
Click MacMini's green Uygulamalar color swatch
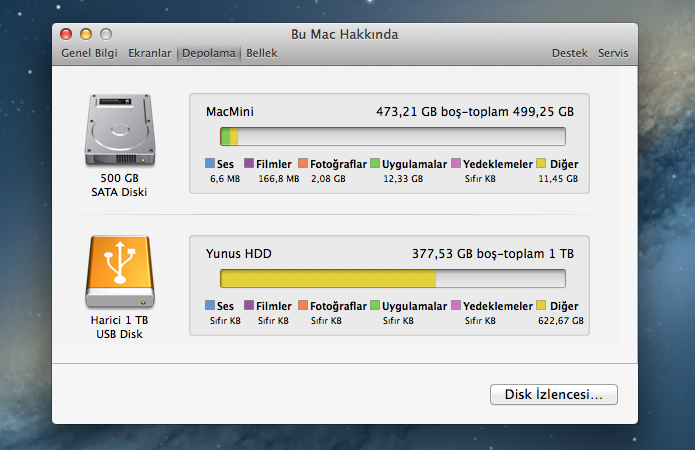click(x=375, y=163)
